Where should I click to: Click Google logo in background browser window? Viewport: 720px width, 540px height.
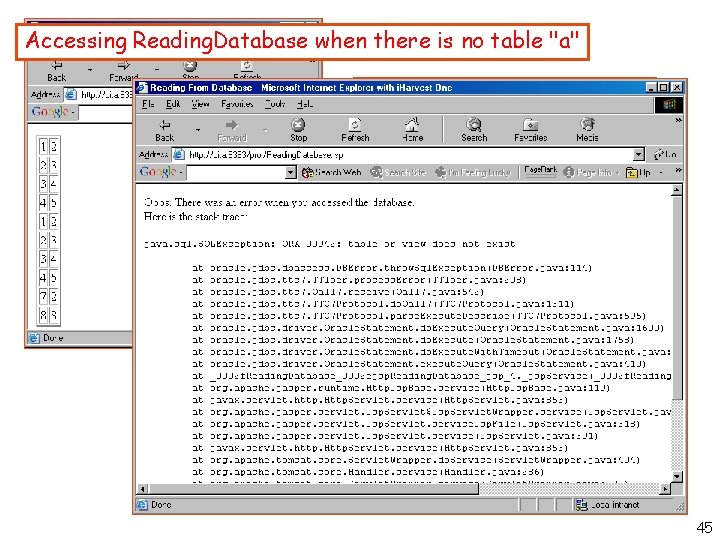click(x=50, y=112)
